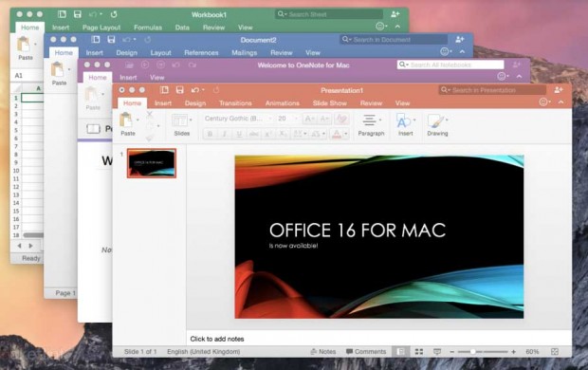Select the slide 1 thumbnail
This screenshot has width=588, height=370.
point(152,163)
